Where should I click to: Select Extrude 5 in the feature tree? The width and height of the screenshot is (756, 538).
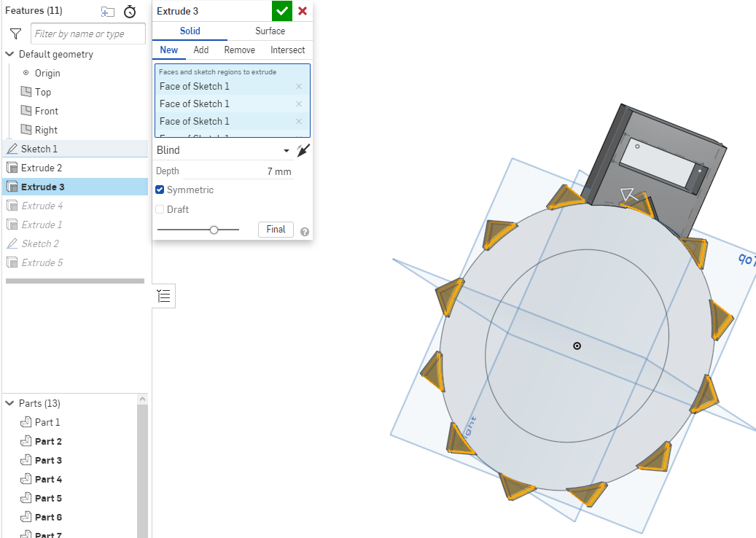75,262
